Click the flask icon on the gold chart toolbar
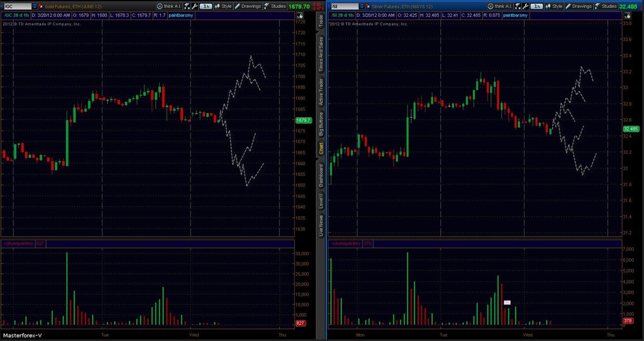The height and width of the screenshot is (341, 644). (187, 6)
